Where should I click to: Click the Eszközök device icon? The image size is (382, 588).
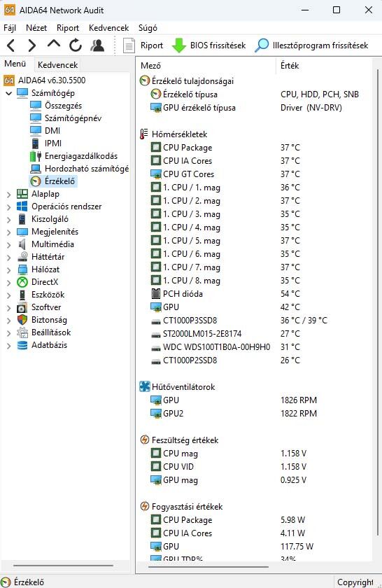pyautogui.click(x=22, y=295)
